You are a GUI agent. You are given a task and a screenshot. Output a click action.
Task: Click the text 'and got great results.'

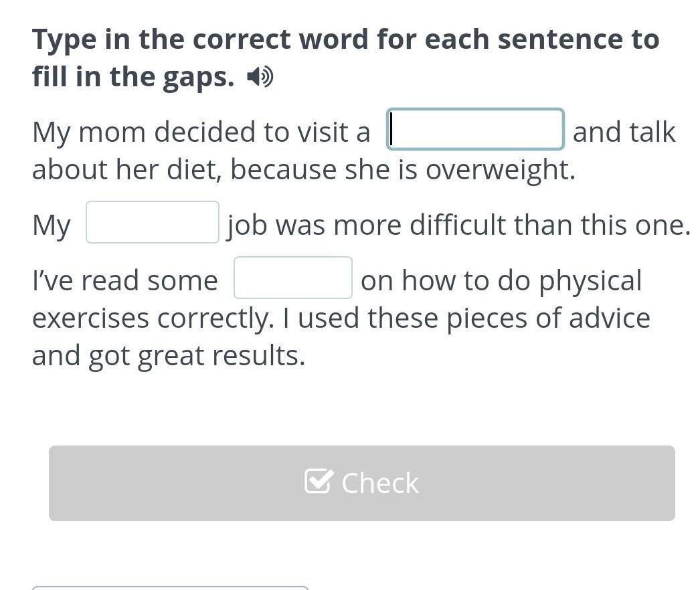coord(169,356)
